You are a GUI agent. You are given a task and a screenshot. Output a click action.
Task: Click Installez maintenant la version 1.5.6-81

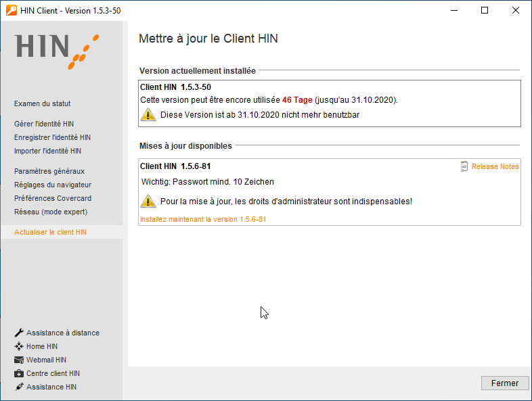[203, 219]
